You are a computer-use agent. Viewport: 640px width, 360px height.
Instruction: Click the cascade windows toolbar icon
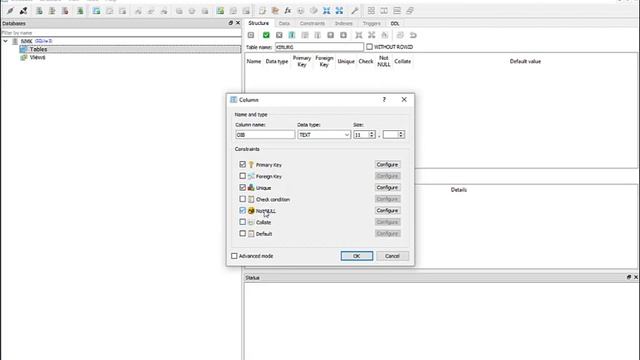point(410,11)
